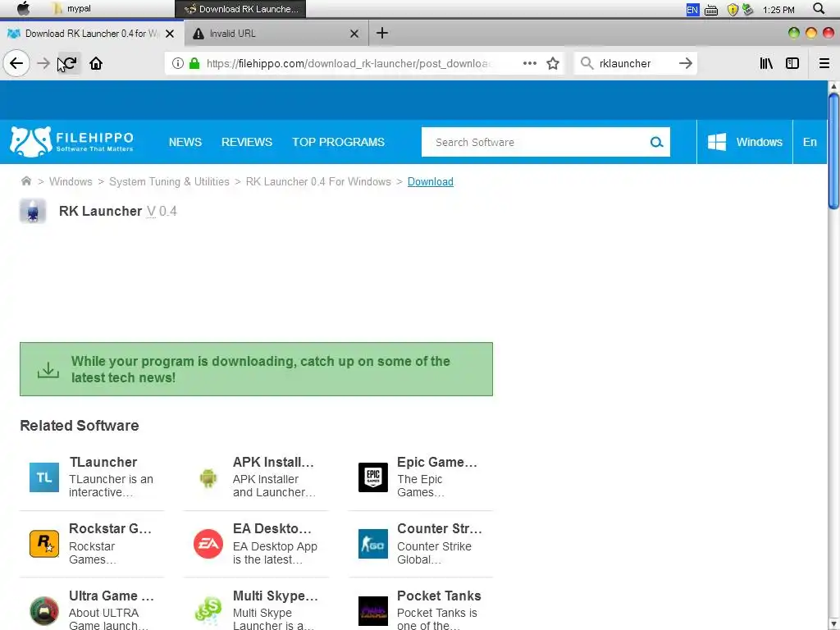Click the Download RK Launche… taskbar button
Image resolution: width=840 pixels, height=630 pixels.
pyautogui.click(x=240, y=9)
